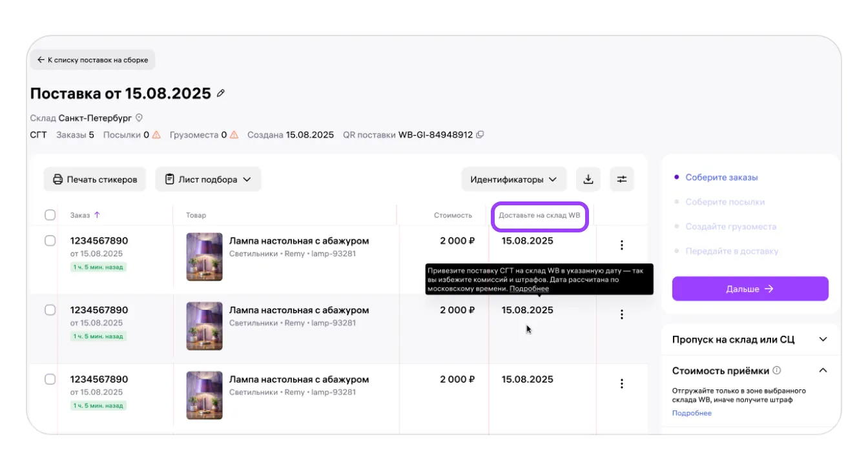Click the location pin icon next to Санкт-Петербург

138,118
